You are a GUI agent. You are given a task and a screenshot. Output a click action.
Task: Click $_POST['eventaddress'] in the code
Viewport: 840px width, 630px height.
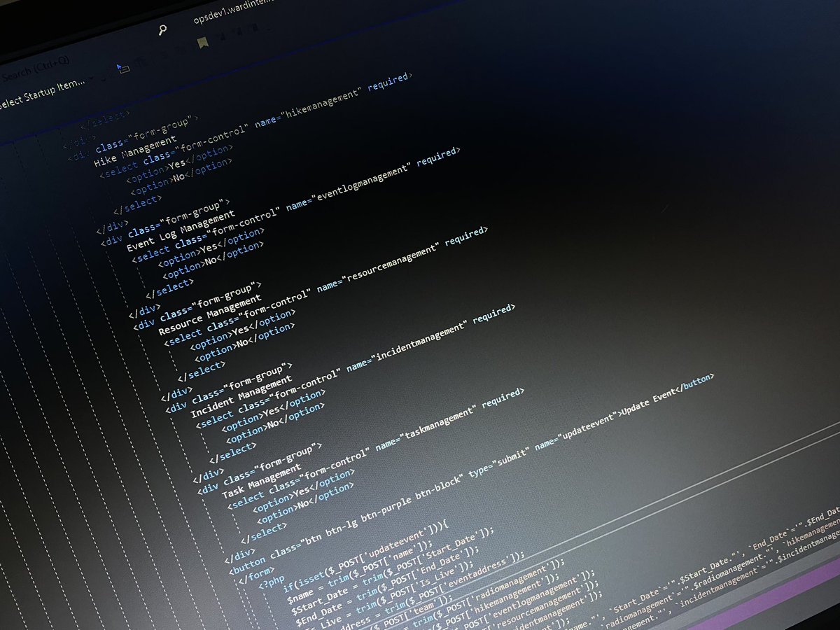(x=461, y=580)
